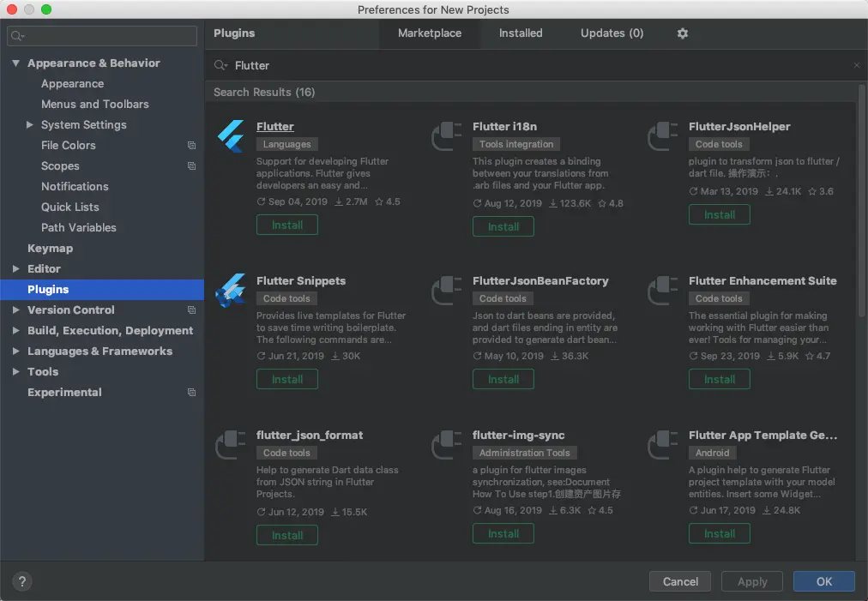Select Menus and Toolbars settings
The width and height of the screenshot is (868, 601).
coord(94,104)
